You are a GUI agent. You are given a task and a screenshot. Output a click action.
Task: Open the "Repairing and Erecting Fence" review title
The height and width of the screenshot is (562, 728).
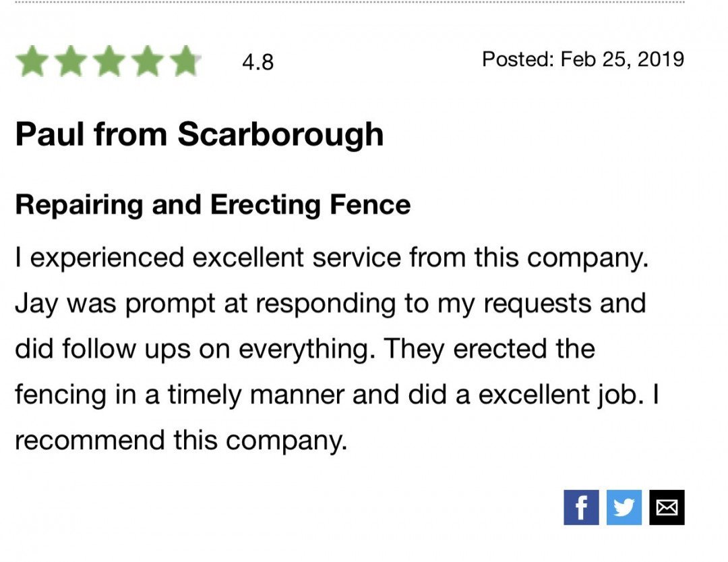[x=212, y=205]
